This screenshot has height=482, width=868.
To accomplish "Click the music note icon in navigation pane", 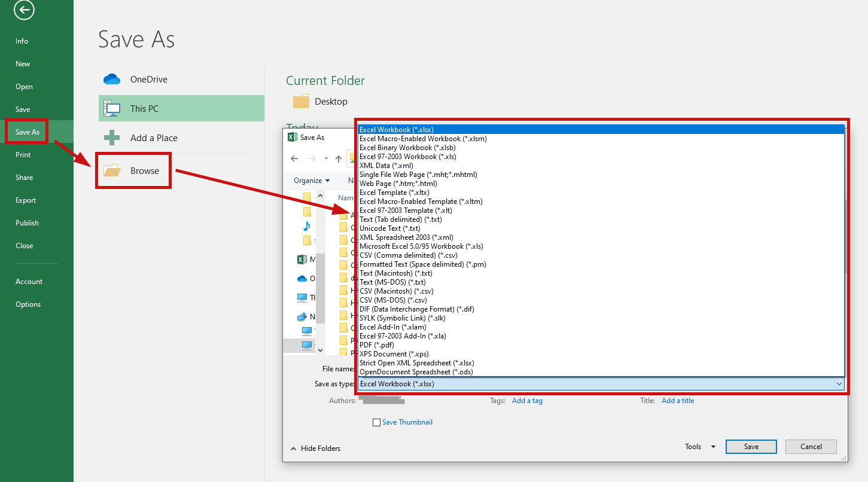I will (x=307, y=225).
